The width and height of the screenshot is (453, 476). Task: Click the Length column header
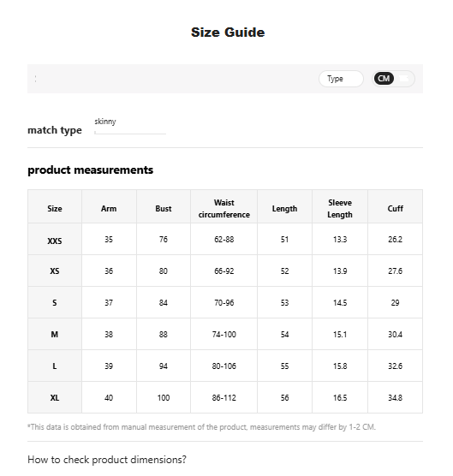coord(284,208)
